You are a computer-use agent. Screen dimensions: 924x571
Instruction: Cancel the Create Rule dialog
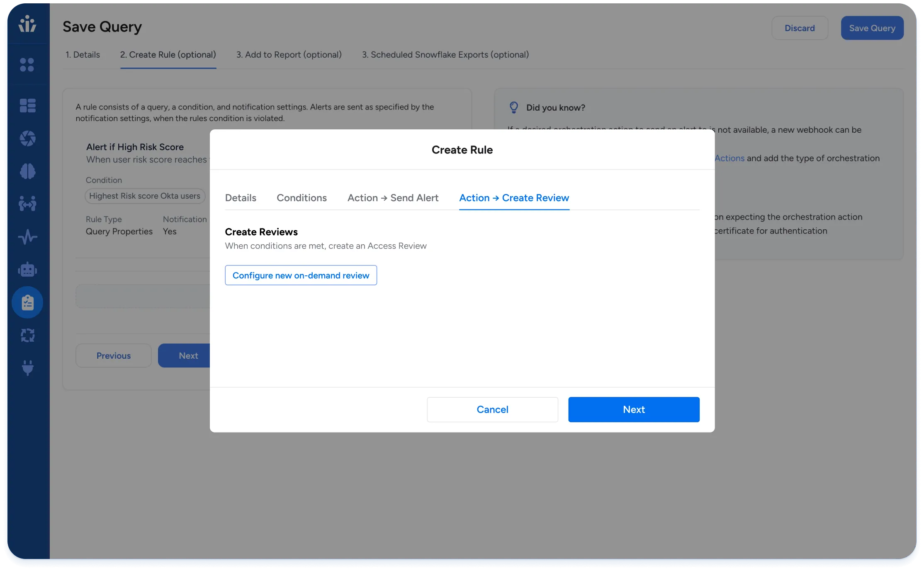492,410
